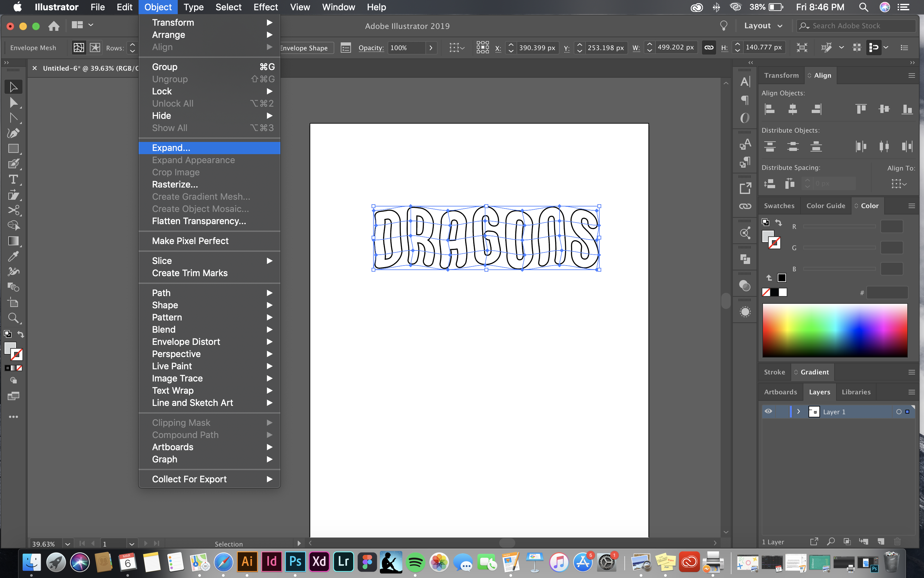Open the zoom level dropdown
The width and height of the screenshot is (924, 578).
click(x=68, y=544)
